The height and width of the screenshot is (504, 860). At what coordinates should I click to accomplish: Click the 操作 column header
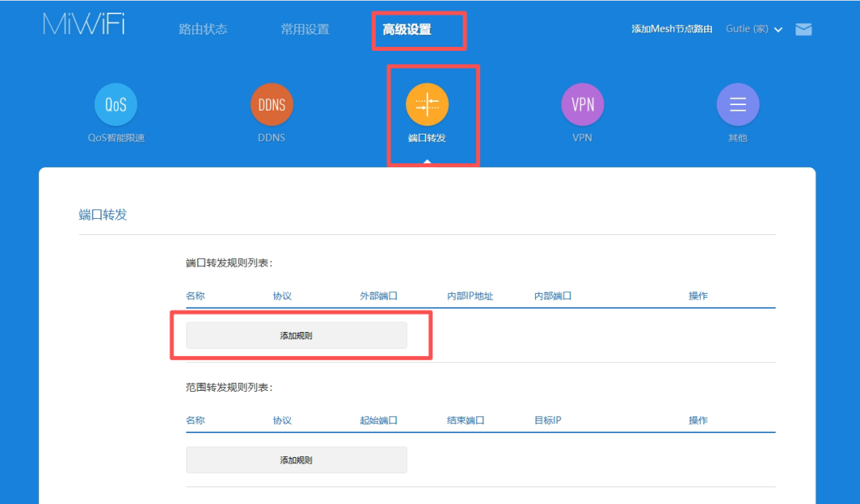698,295
